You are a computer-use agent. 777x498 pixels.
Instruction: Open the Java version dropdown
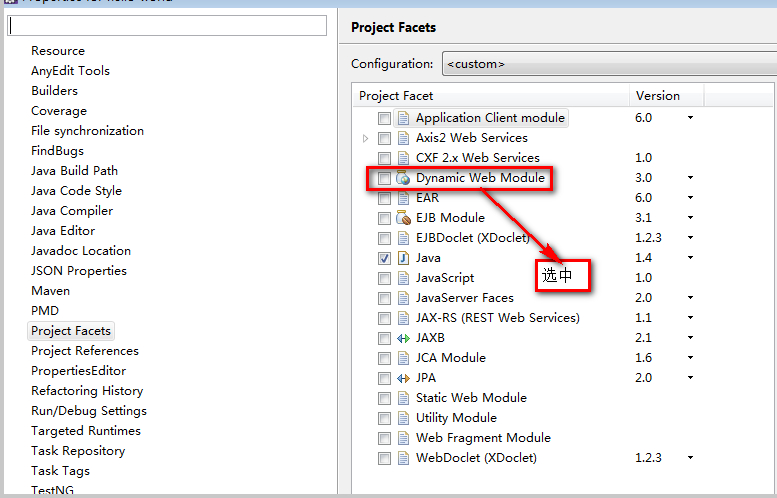[690, 258]
